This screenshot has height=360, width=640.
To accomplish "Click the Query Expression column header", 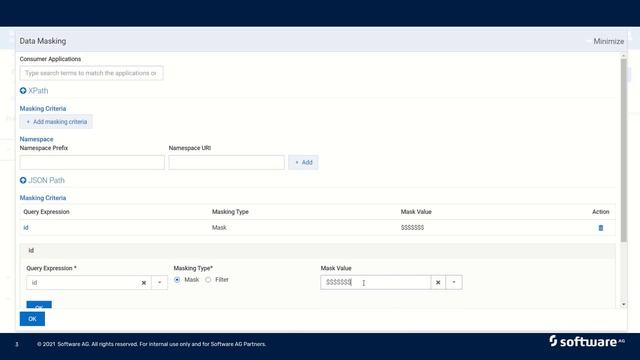I will 46,212.
